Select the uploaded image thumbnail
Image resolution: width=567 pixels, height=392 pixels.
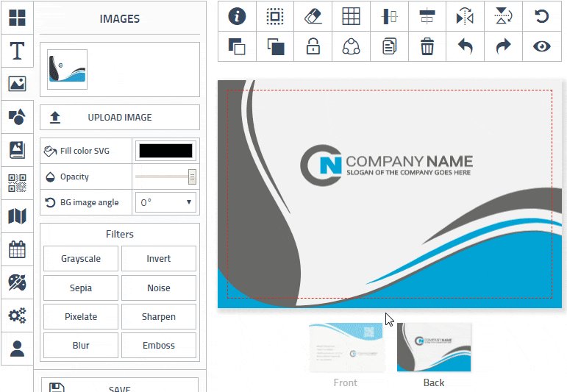(68, 70)
